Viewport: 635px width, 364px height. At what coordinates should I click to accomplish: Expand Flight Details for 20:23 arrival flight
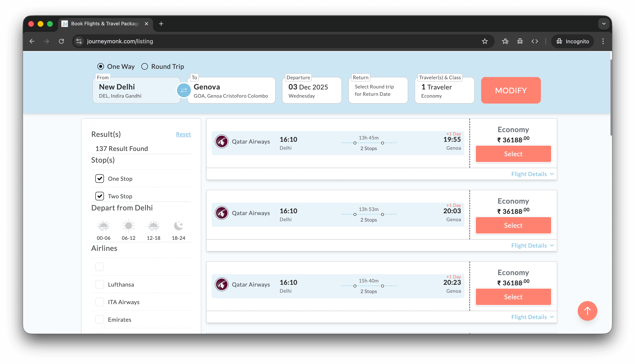[x=532, y=317]
